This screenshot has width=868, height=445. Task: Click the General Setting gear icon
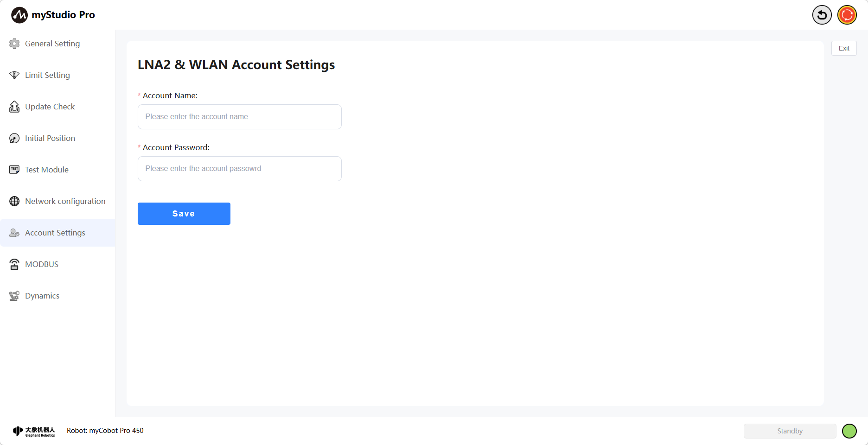click(14, 44)
